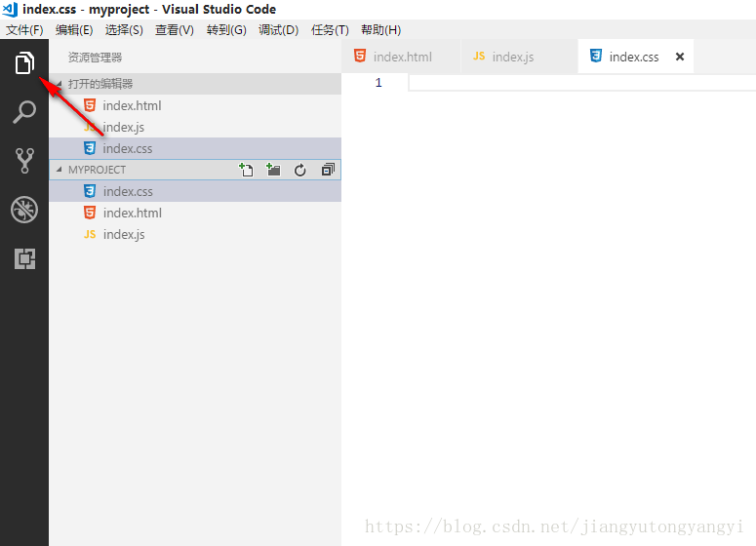Open index.html in MYPROJECT folder
The image size is (756, 546).
coord(195,213)
